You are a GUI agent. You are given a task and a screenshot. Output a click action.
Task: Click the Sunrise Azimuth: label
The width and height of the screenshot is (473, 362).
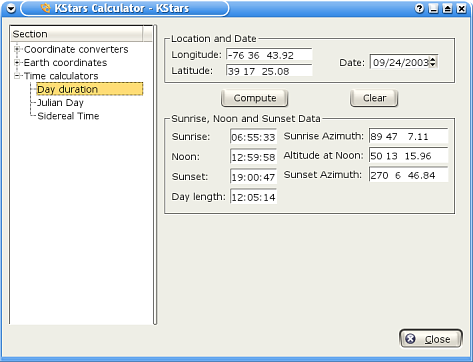point(324,136)
